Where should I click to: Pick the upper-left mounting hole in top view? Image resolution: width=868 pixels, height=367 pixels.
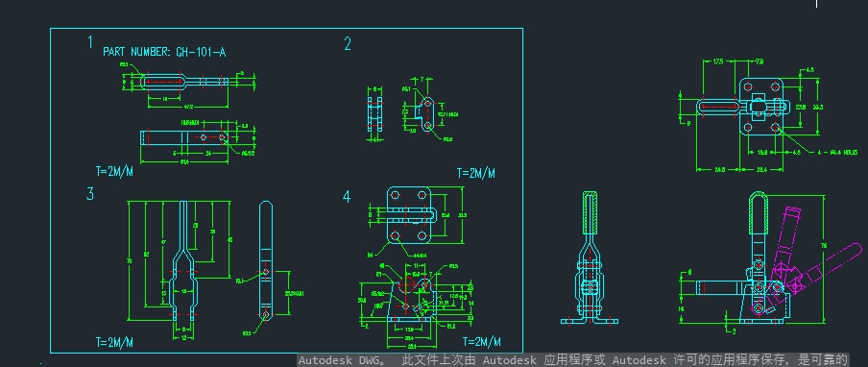coord(748,86)
